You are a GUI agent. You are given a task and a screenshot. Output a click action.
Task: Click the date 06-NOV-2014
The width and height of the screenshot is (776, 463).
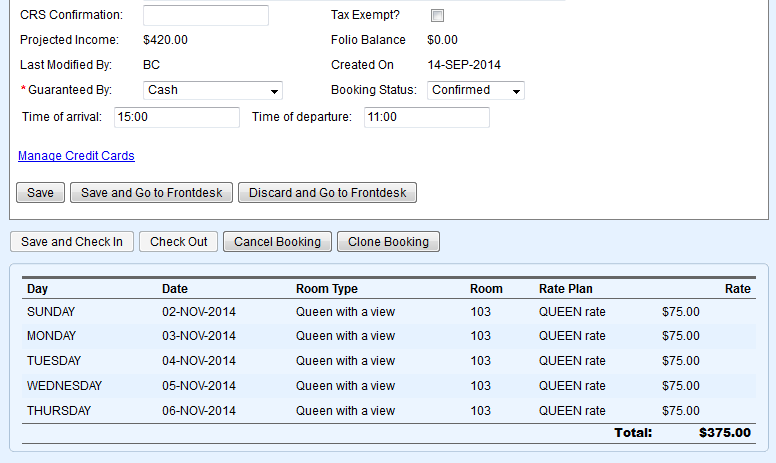click(199, 411)
